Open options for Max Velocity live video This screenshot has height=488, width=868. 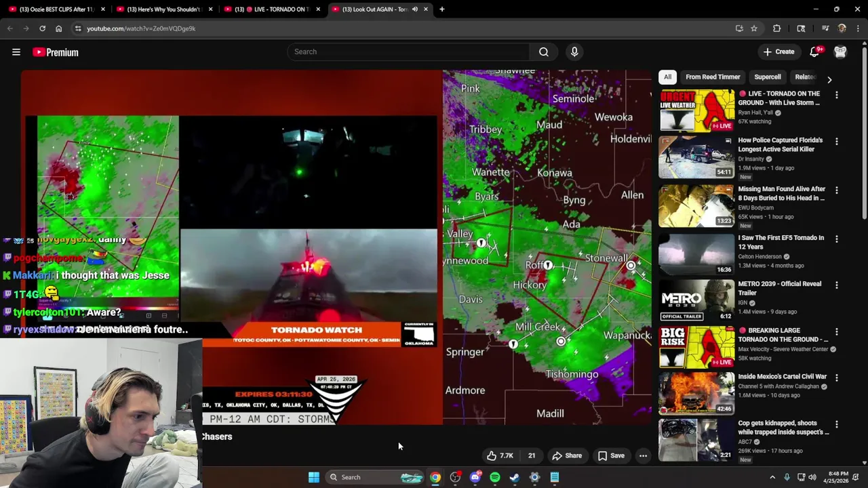[x=836, y=332]
